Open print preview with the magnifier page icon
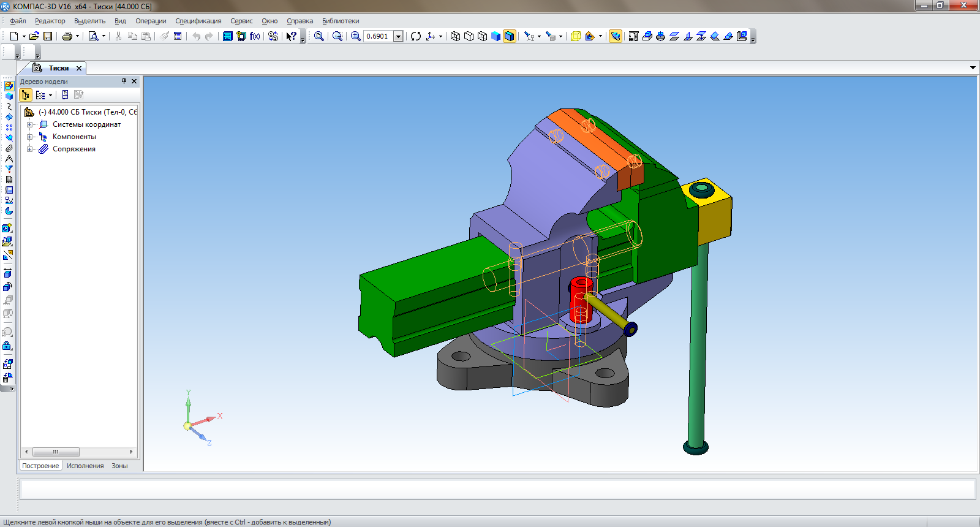The width and height of the screenshot is (980, 527). click(x=93, y=36)
